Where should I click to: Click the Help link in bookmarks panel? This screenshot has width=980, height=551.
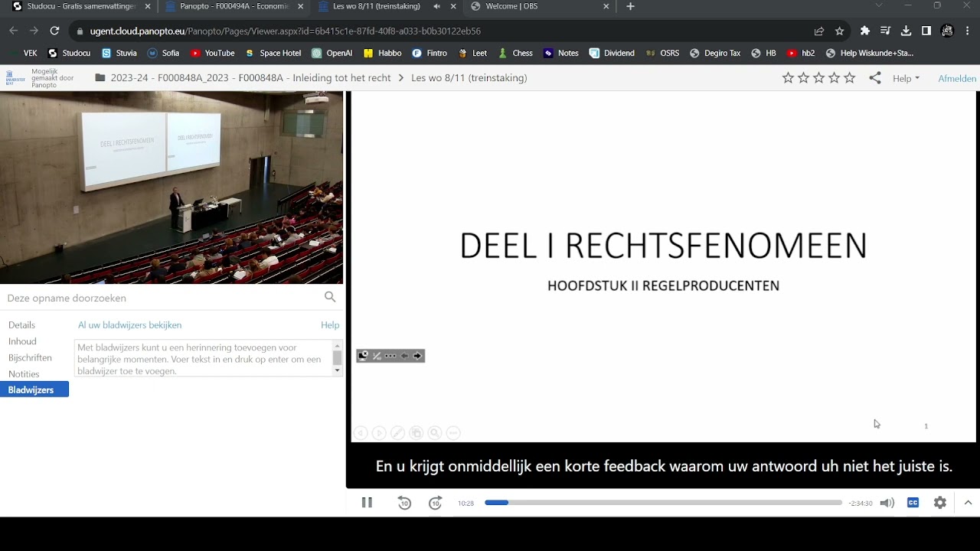330,325
